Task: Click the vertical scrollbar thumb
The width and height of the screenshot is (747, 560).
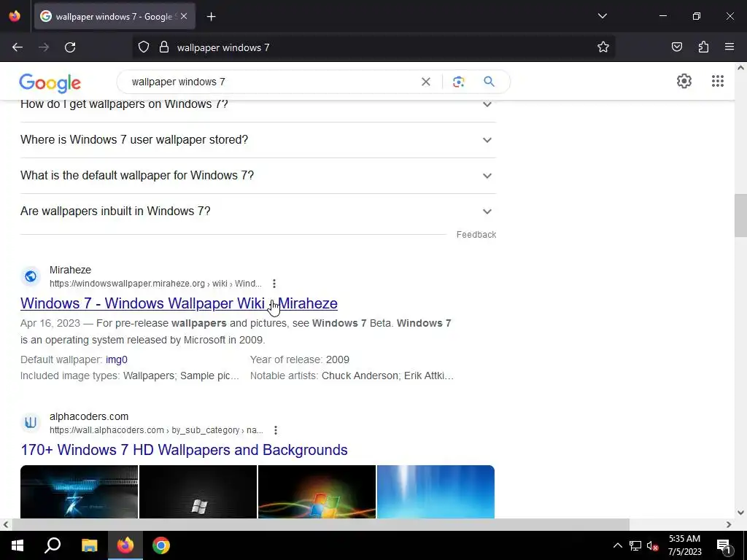Action: point(740,215)
